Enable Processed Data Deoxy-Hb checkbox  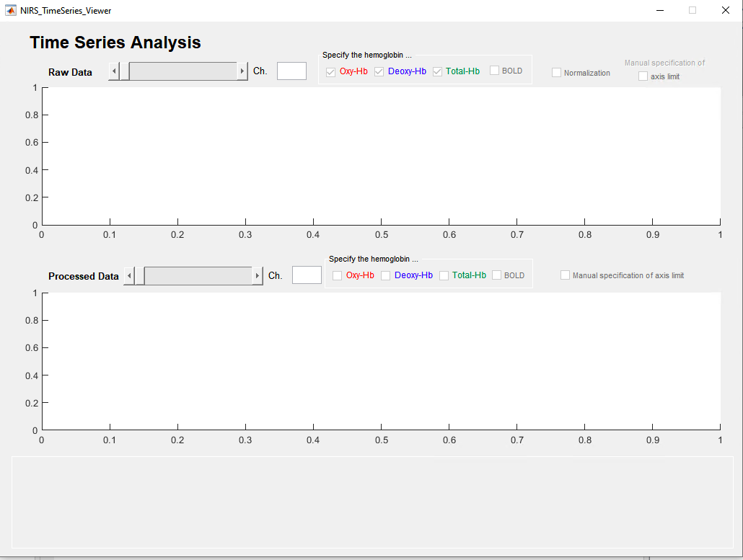[x=386, y=275]
